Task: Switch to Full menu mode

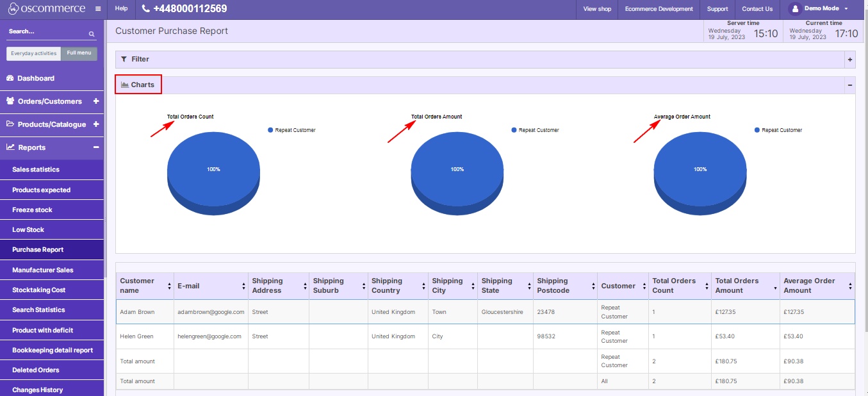Action: click(79, 53)
